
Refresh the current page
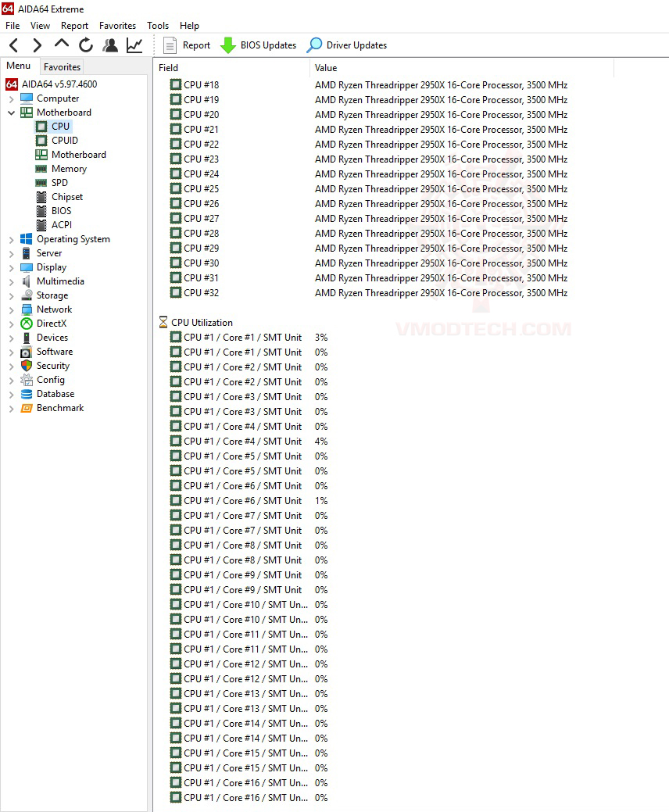click(86, 45)
